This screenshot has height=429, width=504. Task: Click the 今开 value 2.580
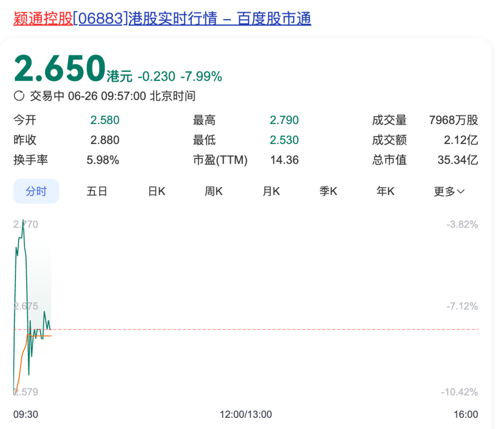105,120
